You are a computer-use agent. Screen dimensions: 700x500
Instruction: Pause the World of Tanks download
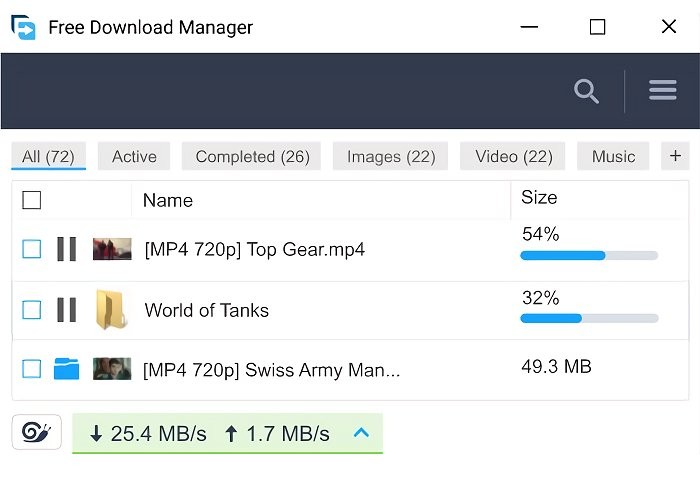pos(66,310)
